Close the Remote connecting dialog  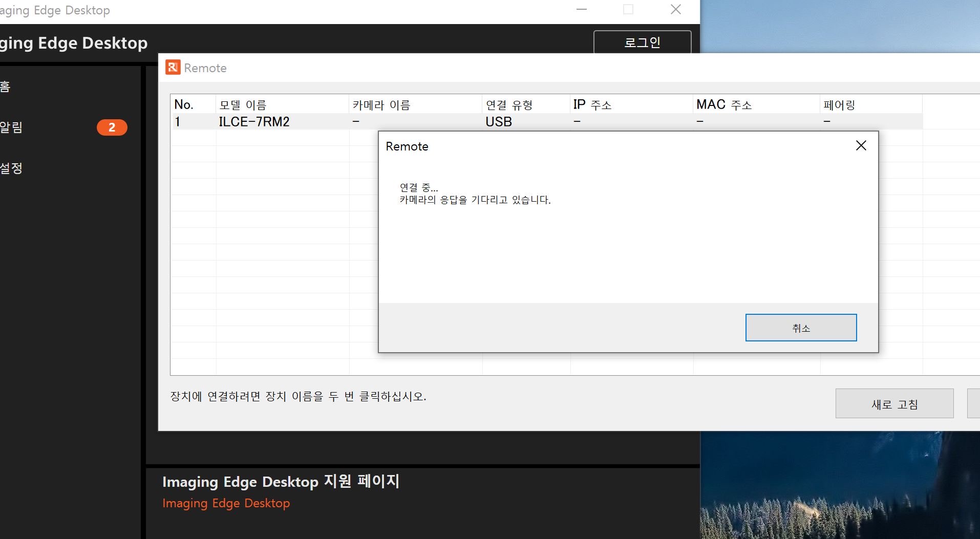coord(861,146)
